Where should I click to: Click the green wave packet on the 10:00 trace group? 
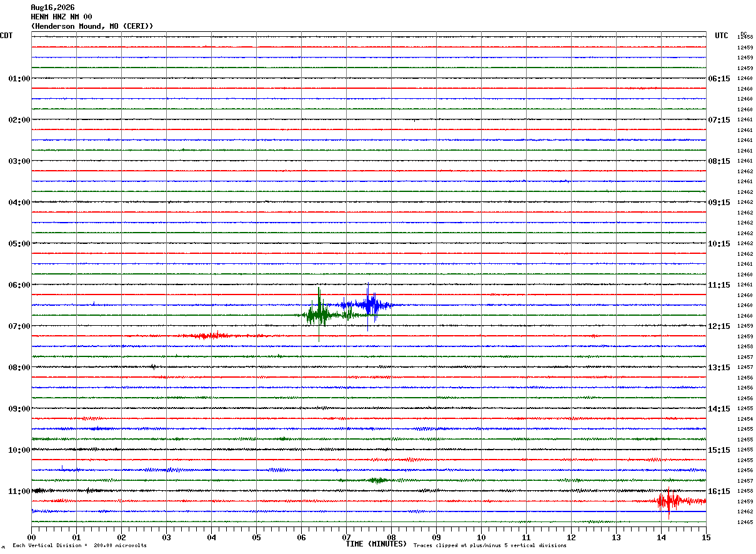[x=378, y=480]
